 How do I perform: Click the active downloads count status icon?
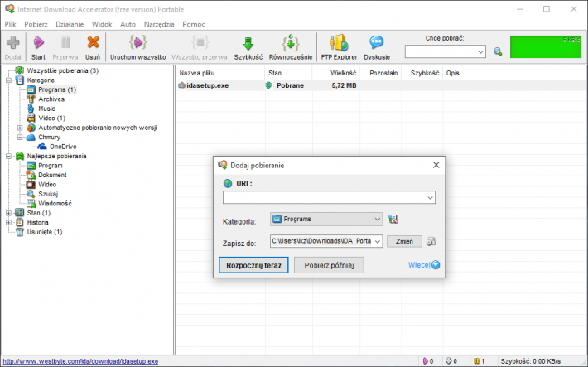428,361
